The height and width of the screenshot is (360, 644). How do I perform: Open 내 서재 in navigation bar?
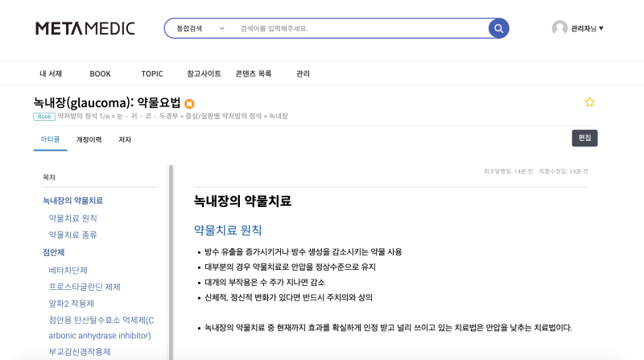click(x=51, y=73)
